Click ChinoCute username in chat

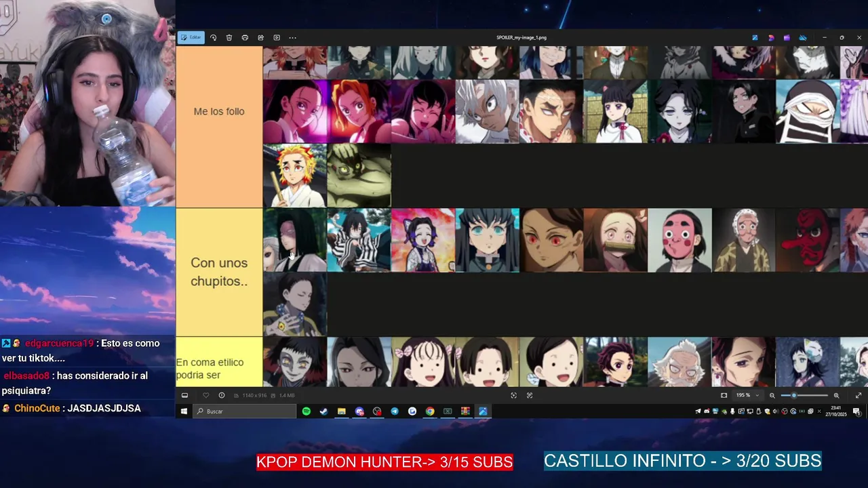[37, 408]
